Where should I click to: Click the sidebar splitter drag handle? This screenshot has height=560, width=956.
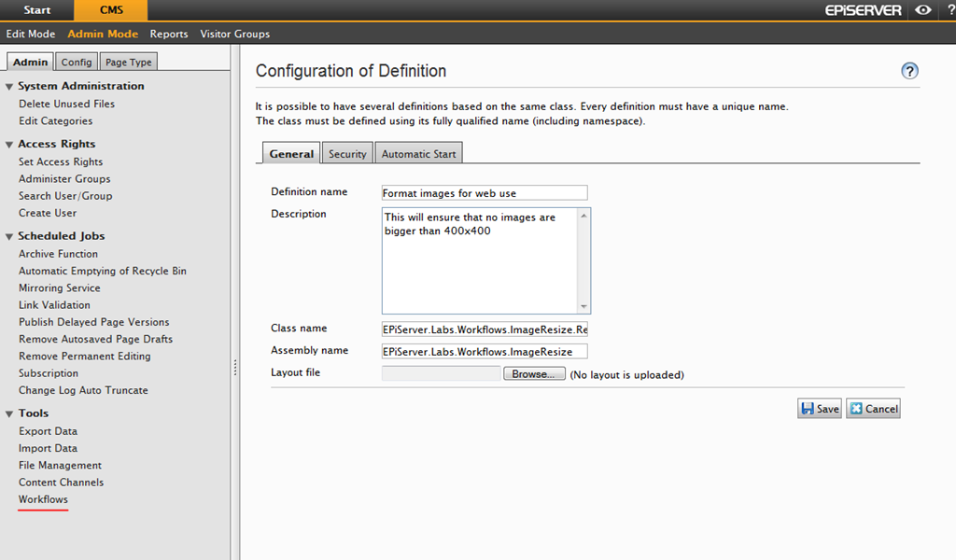point(235,370)
